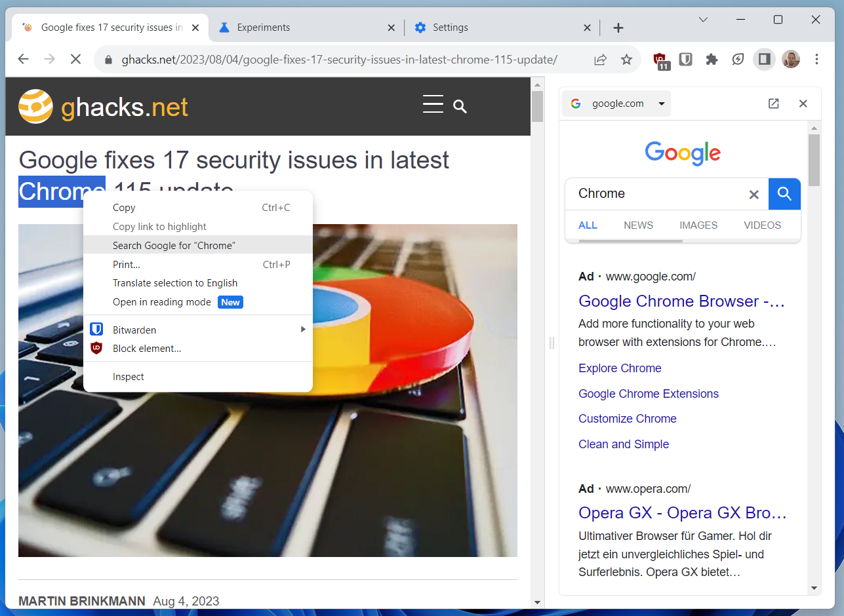
Task: Choose Search Google for "Chrome"
Action: 198,245
